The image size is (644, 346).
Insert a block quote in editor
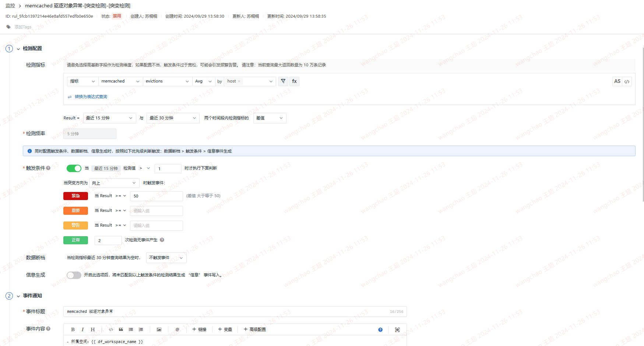coord(121,329)
